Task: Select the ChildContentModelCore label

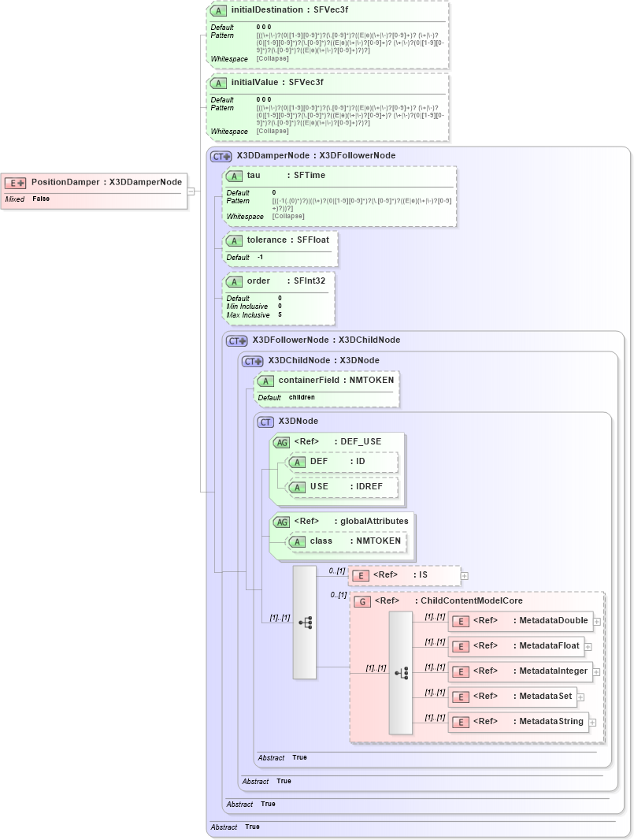Action: (x=449, y=600)
